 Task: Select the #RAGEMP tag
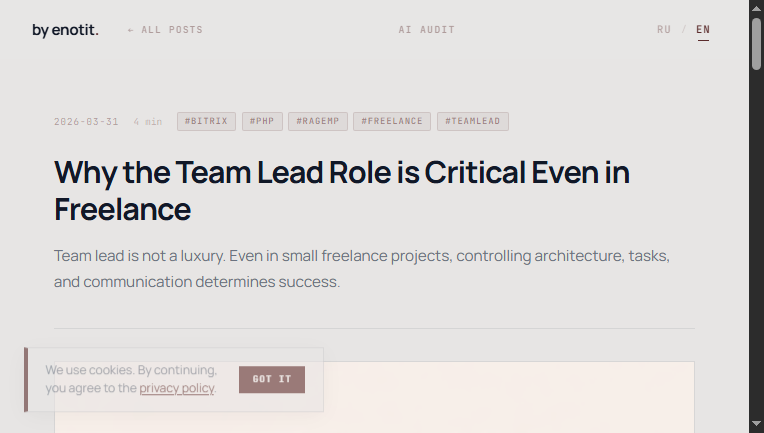318,122
